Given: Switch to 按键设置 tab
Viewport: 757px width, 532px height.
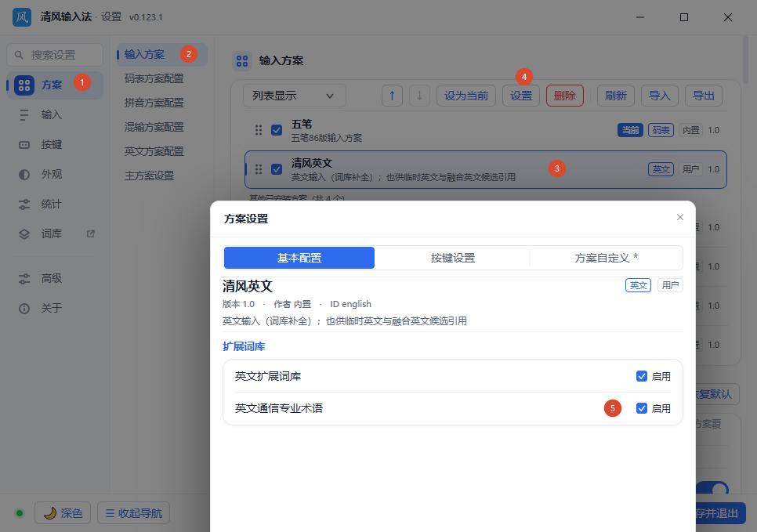Looking at the screenshot, I should point(452,258).
